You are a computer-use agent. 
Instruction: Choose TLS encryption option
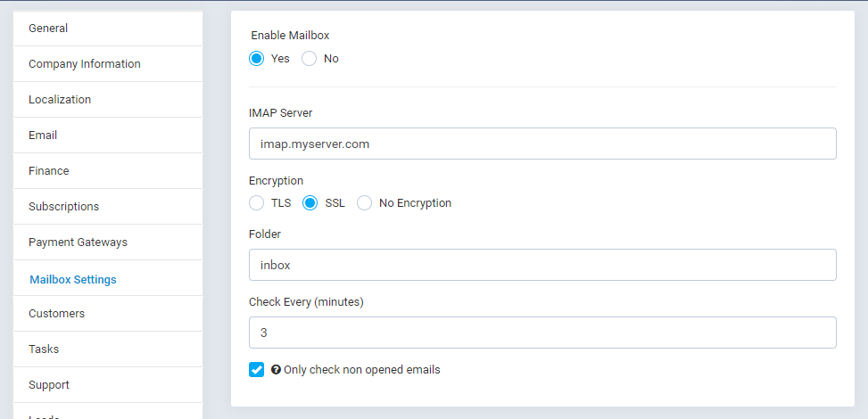click(257, 203)
